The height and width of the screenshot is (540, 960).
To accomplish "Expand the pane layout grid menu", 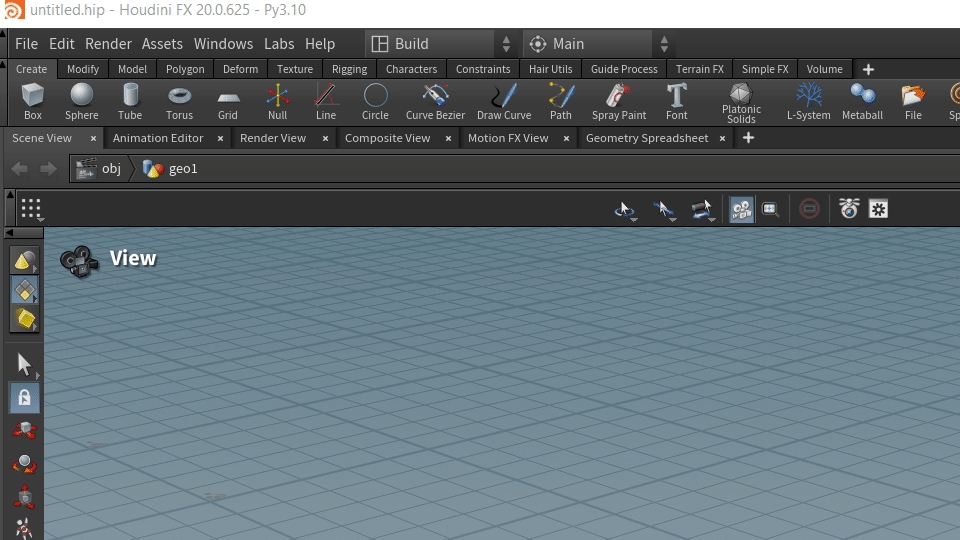I will tap(31, 209).
